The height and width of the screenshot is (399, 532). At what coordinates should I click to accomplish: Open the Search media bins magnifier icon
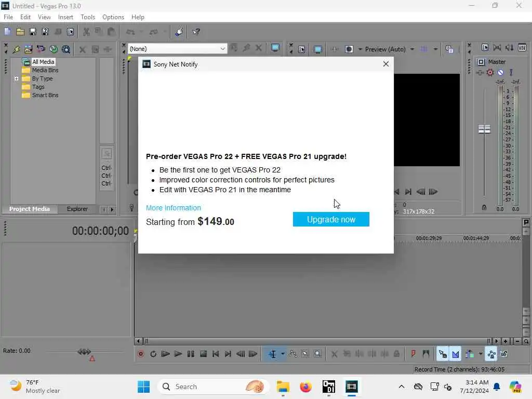click(66, 49)
